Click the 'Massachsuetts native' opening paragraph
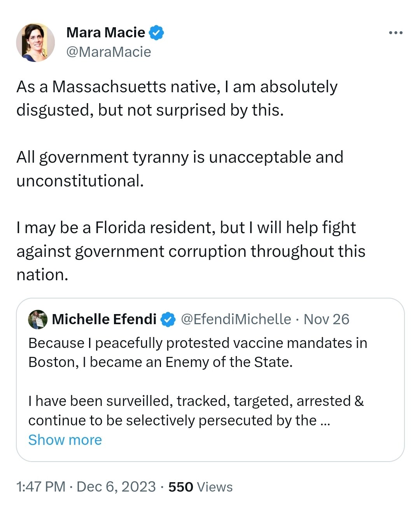 (177, 98)
